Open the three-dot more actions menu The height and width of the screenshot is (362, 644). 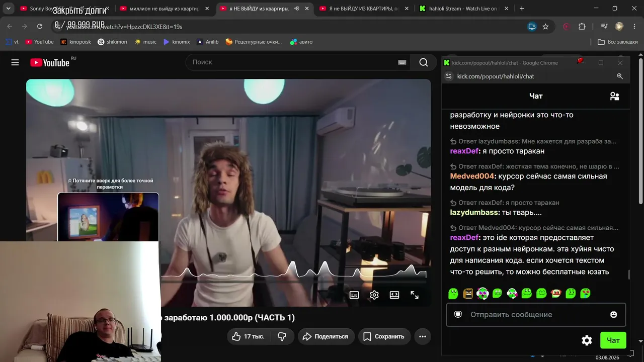click(423, 336)
